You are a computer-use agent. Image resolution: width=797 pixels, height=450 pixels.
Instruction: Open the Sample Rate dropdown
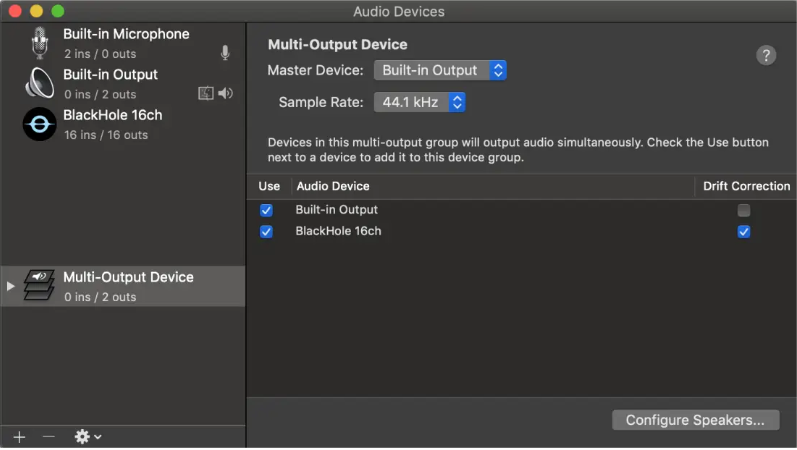(419, 102)
